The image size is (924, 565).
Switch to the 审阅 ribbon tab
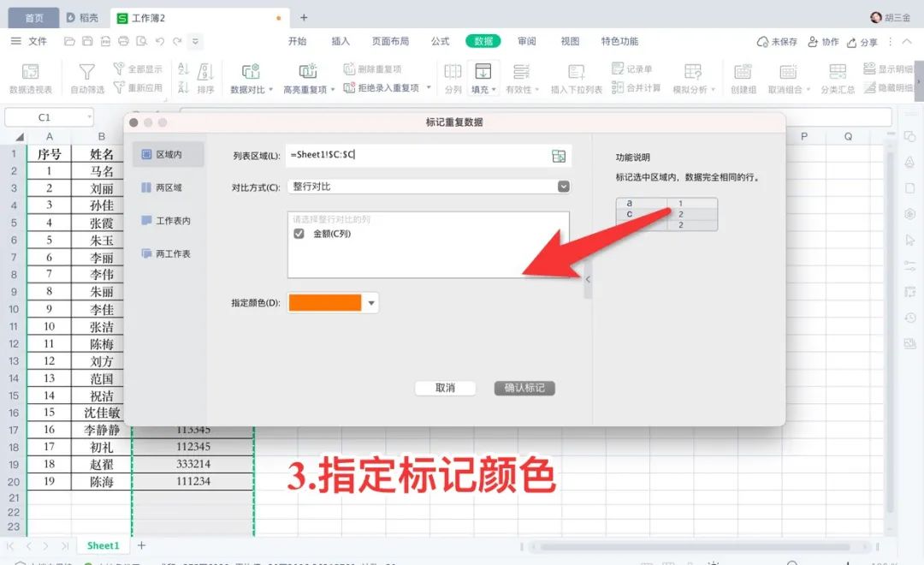point(527,41)
